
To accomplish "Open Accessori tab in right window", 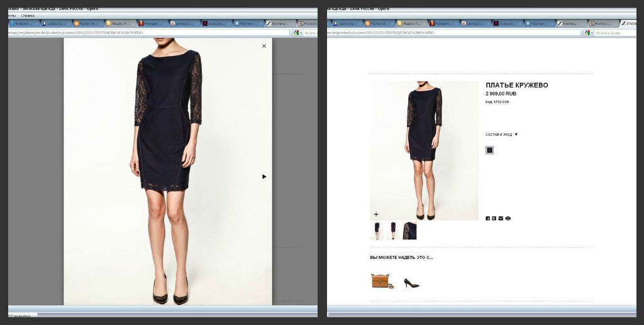I will [x=508, y=24].
